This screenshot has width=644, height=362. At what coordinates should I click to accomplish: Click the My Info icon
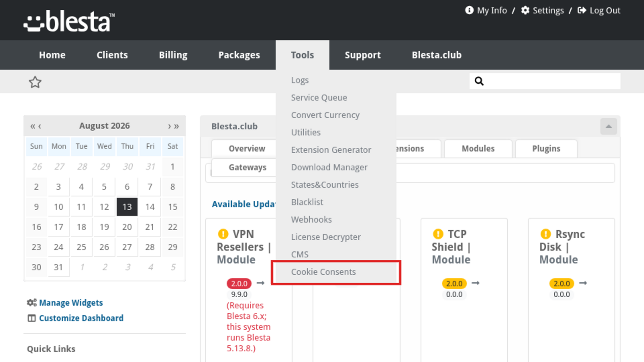click(469, 10)
